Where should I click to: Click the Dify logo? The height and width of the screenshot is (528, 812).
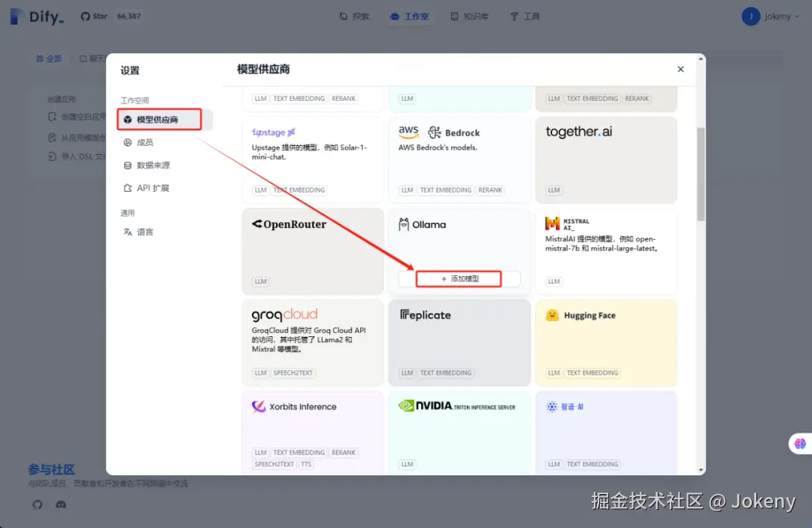pyautogui.click(x=38, y=17)
